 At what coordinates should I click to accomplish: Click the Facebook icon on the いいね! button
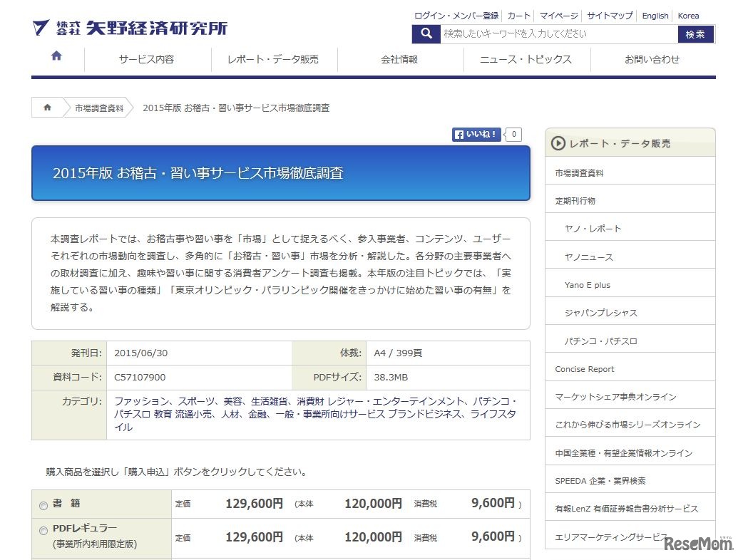coord(458,134)
